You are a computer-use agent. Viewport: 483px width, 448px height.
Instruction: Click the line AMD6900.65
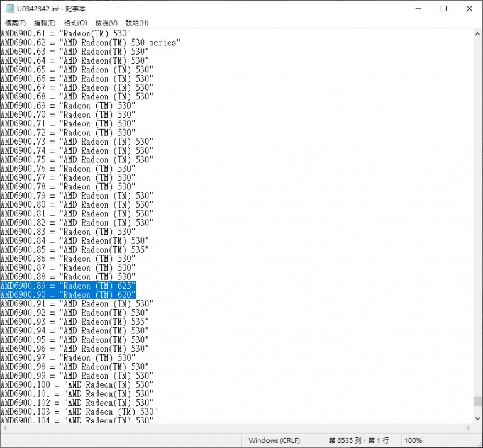tap(77, 69)
